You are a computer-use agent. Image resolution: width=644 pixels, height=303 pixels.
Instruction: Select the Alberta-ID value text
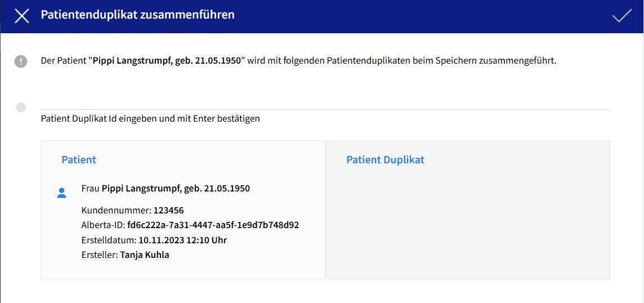[213, 225]
